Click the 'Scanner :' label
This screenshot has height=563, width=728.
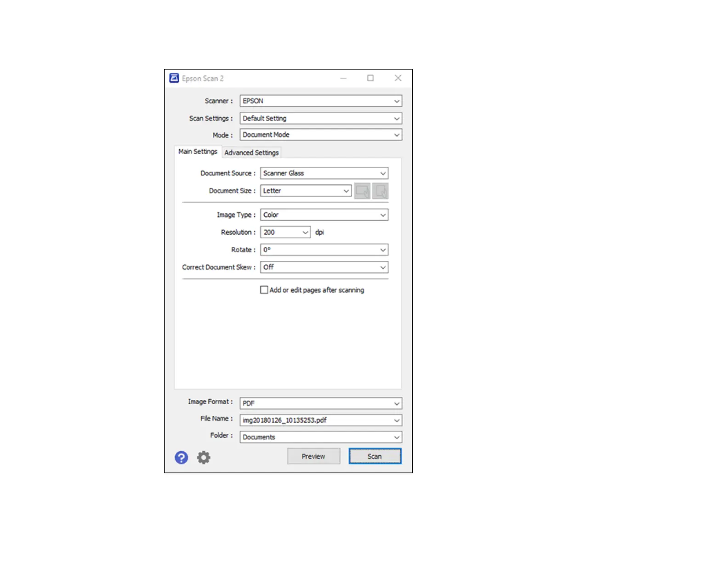coord(219,101)
